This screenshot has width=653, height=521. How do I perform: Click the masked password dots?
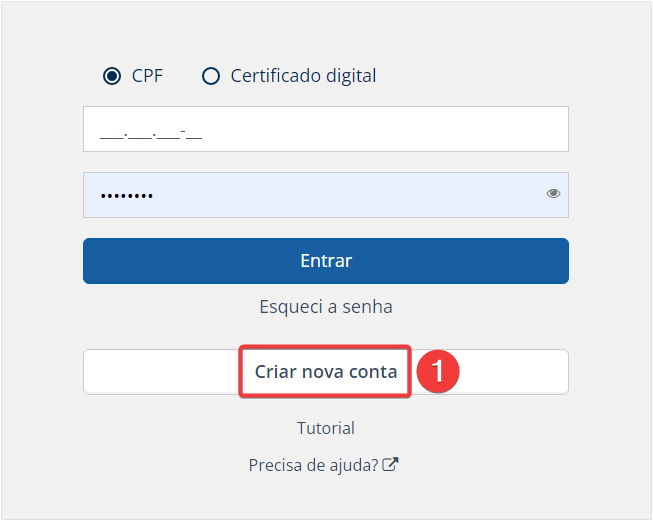[x=127, y=195]
